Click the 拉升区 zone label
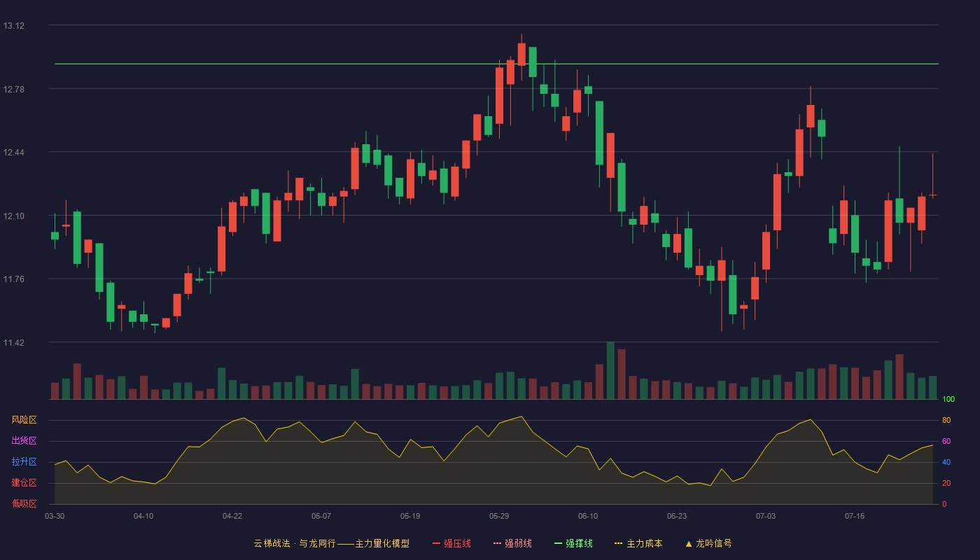980x560 pixels. [x=24, y=462]
